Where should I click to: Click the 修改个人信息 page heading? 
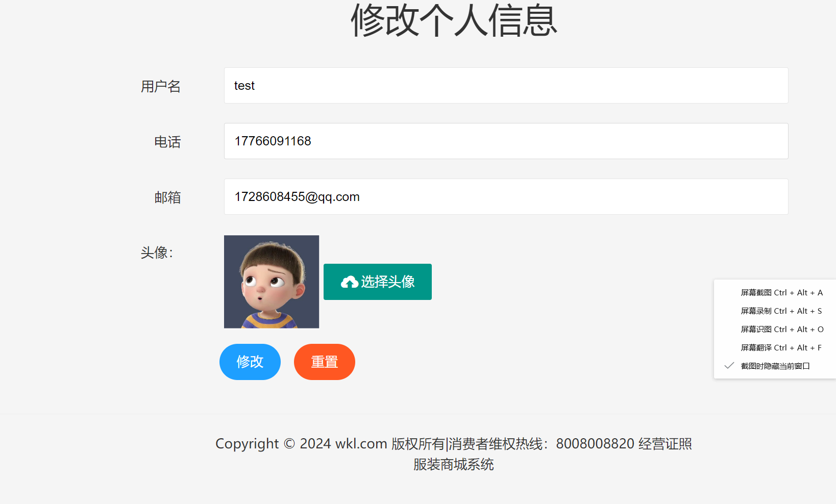[453, 21]
